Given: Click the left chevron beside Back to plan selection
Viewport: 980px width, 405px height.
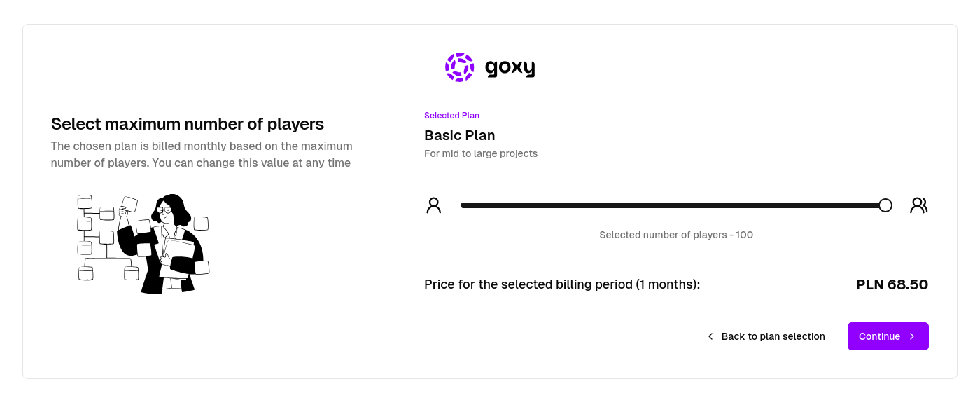Looking at the screenshot, I should tap(710, 336).
